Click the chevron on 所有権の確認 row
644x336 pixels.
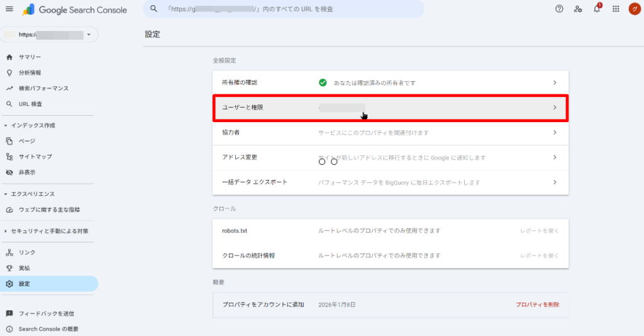(x=555, y=82)
